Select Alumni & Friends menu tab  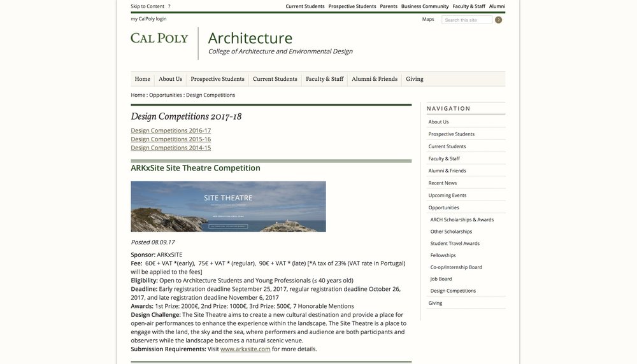(x=374, y=80)
